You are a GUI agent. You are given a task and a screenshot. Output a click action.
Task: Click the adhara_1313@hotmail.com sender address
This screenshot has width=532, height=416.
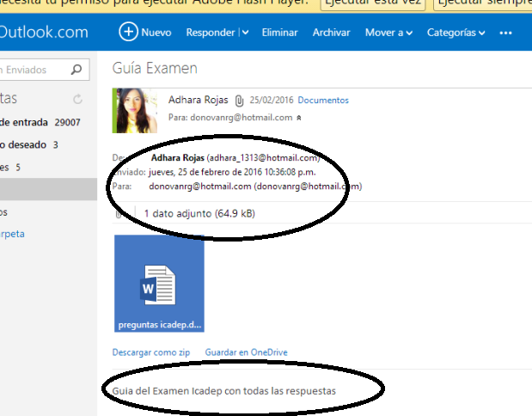pos(263,158)
